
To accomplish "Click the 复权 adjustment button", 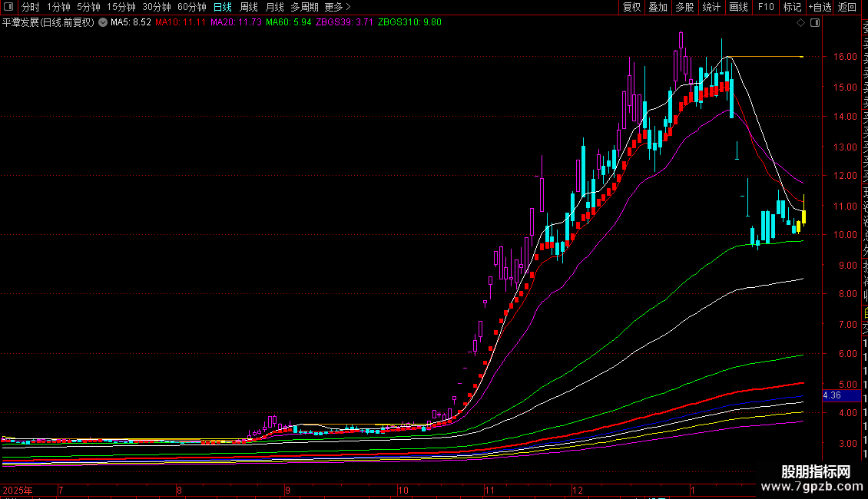I will click(x=631, y=8).
